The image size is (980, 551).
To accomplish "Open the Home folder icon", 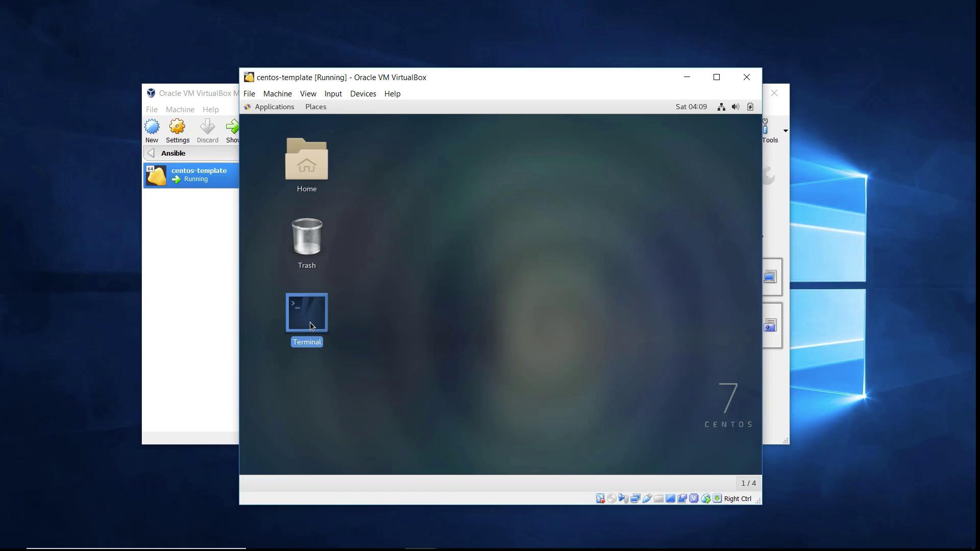I will click(306, 160).
